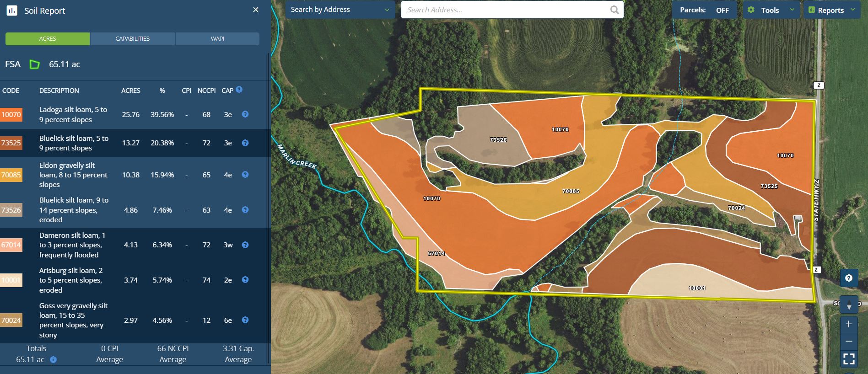
Task: Click the totals acreage info icon
Action: tap(53, 360)
